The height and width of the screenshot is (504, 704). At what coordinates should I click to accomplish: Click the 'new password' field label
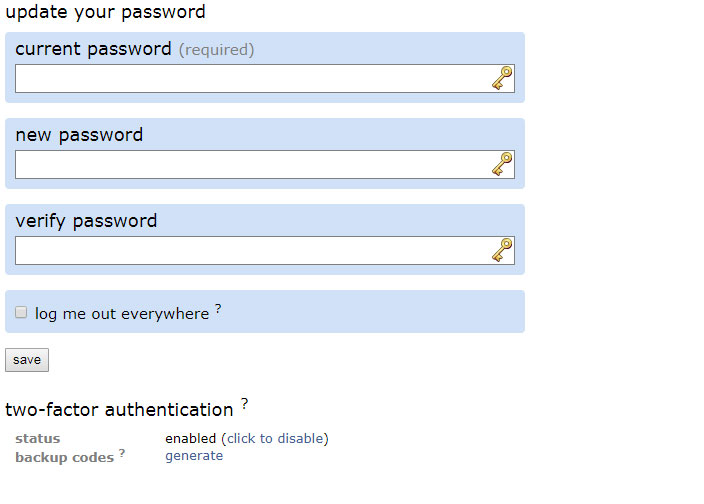point(79,135)
